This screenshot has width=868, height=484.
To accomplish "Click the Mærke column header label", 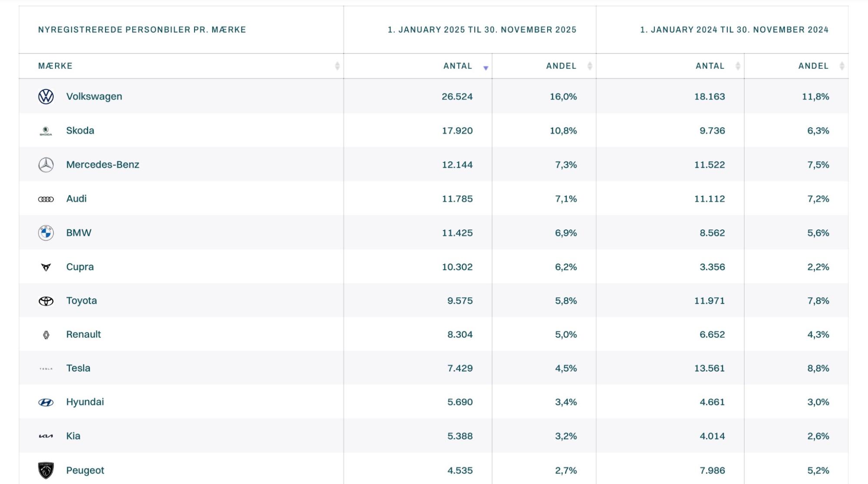I will pyautogui.click(x=55, y=66).
